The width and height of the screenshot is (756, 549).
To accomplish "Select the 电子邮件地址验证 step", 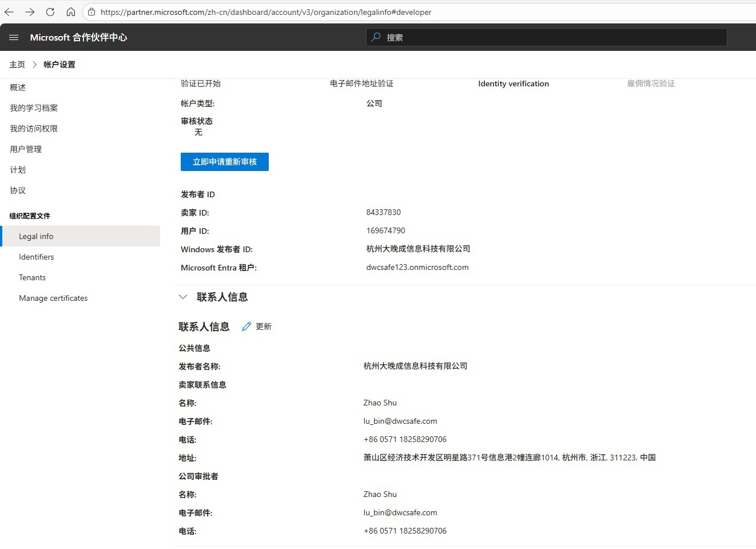I will [361, 83].
